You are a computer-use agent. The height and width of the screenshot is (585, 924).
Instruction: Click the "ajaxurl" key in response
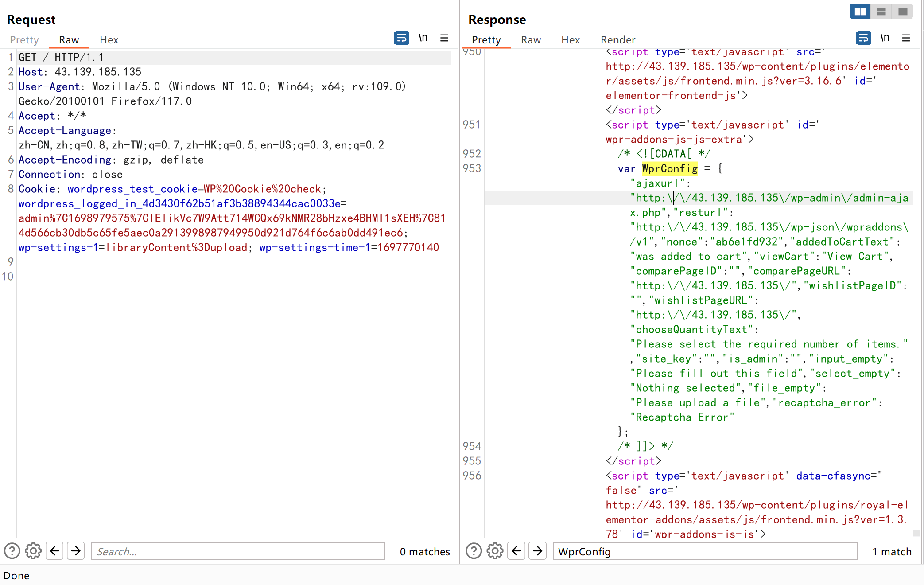tap(658, 183)
